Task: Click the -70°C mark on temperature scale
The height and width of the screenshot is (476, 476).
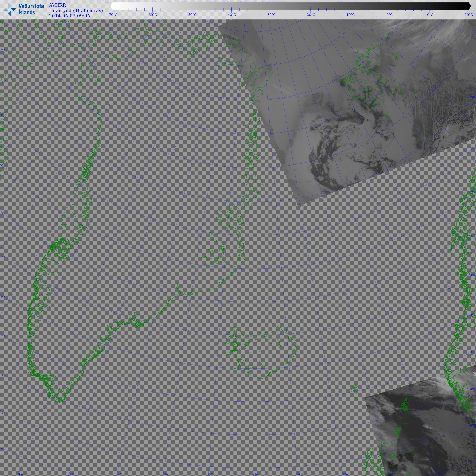Action: (113, 15)
